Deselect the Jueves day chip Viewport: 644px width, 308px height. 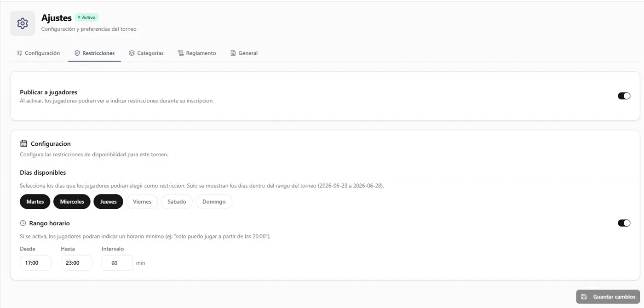(109, 201)
